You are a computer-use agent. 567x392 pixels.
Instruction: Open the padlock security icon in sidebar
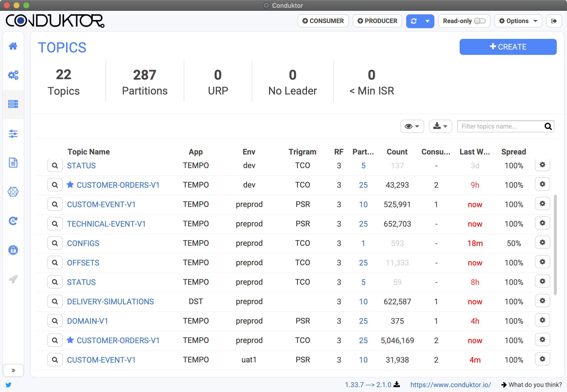(x=13, y=250)
